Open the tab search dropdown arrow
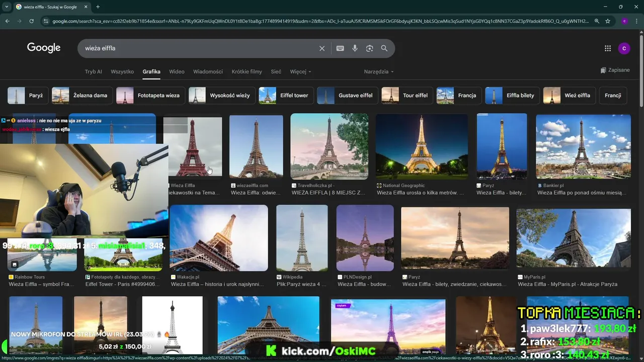Viewport: 644px width, 362px height. (x=6, y=7)
